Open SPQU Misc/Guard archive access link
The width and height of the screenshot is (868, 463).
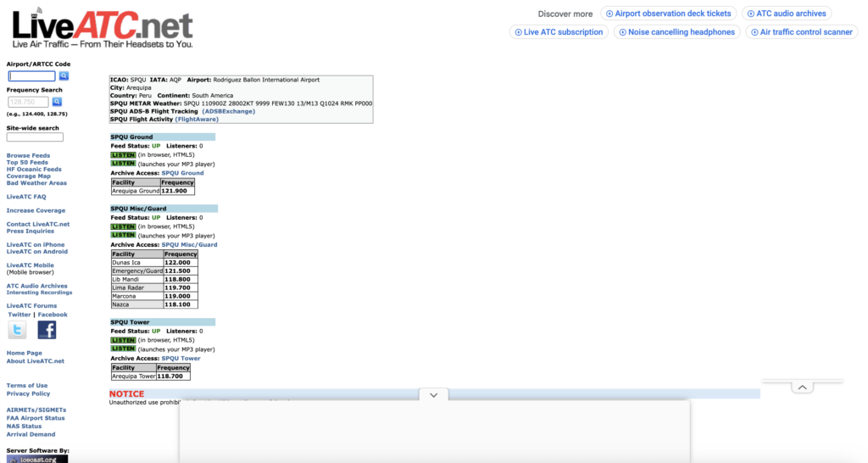click(x=189, y=245)
